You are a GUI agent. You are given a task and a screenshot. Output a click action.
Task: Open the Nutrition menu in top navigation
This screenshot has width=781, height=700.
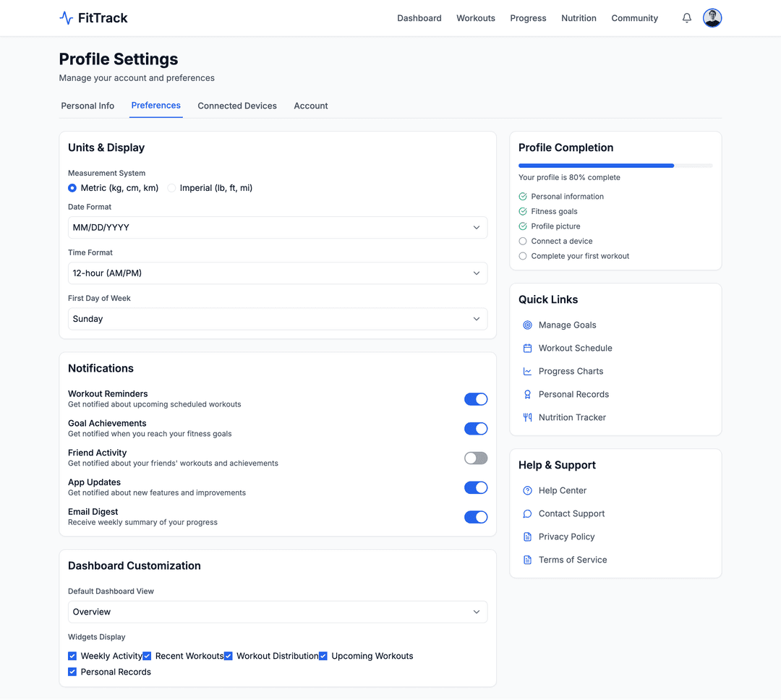pyautogui.click(x=579, y=18)
